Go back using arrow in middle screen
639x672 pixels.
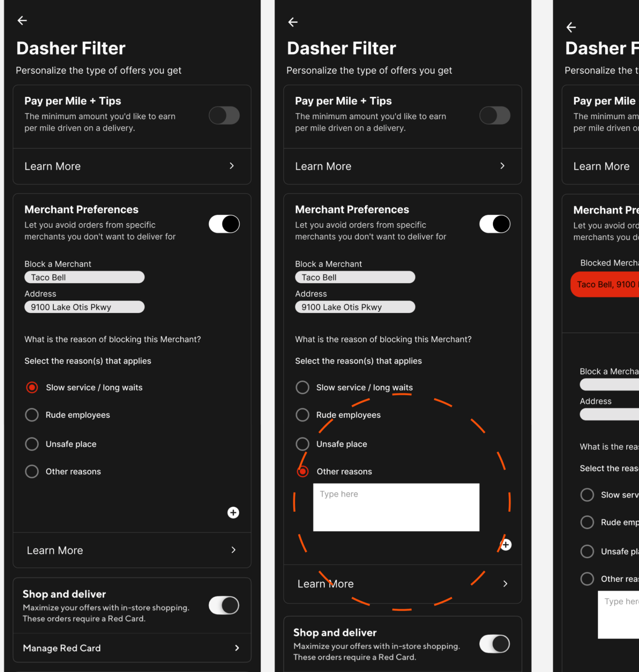click(x=293, y=22)
